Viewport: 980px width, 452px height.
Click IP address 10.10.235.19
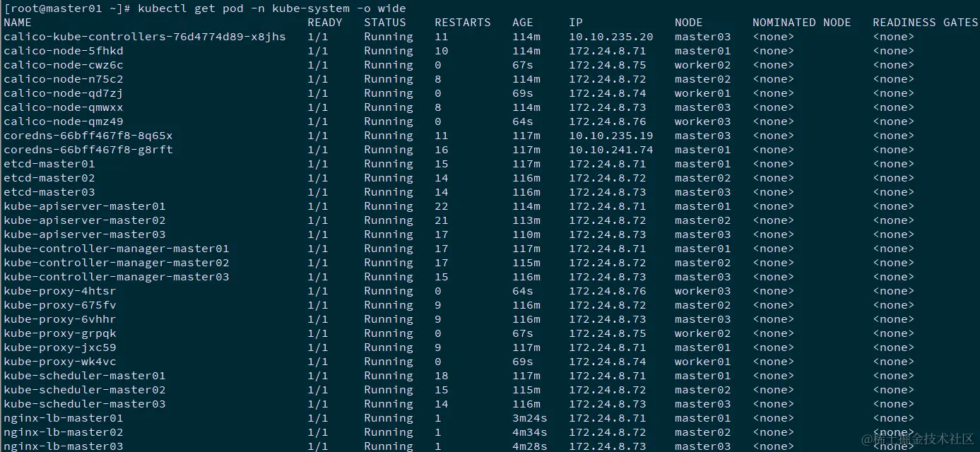(611, 136)
